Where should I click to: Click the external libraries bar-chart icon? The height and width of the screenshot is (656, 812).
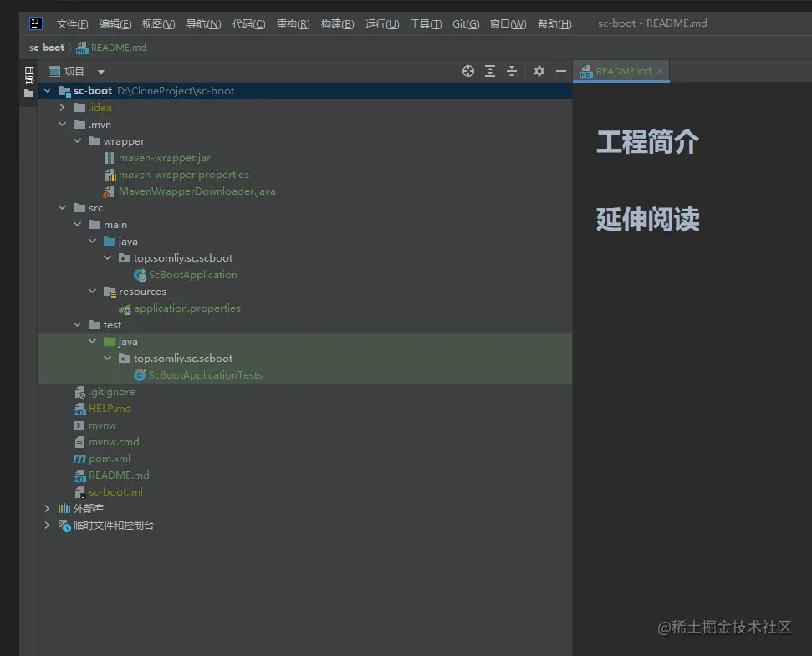pos(64,509)
